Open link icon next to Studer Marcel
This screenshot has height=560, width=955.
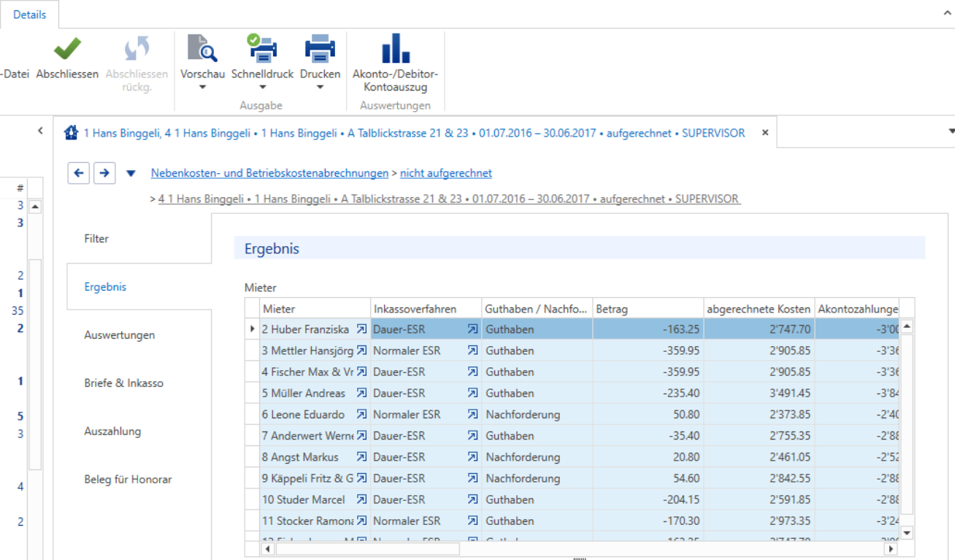tap(361, 499)
